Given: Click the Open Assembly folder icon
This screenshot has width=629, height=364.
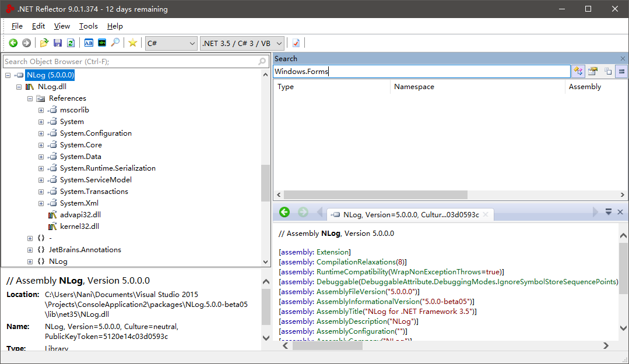Looking at the screenshot, I should click(x=44, y=43).
